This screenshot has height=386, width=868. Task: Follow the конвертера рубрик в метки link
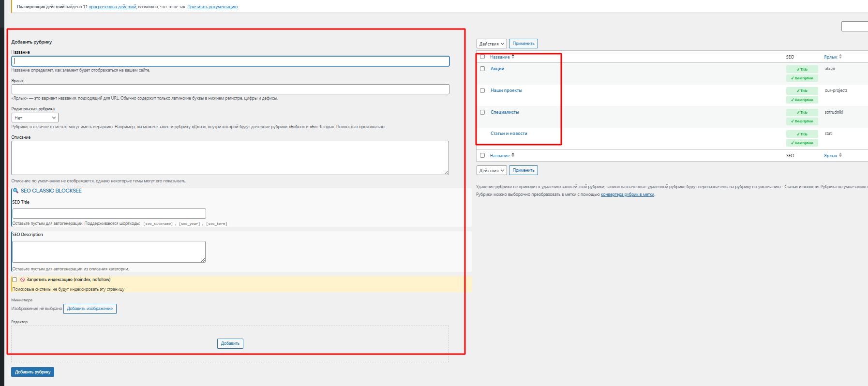(x=627, y=194)
